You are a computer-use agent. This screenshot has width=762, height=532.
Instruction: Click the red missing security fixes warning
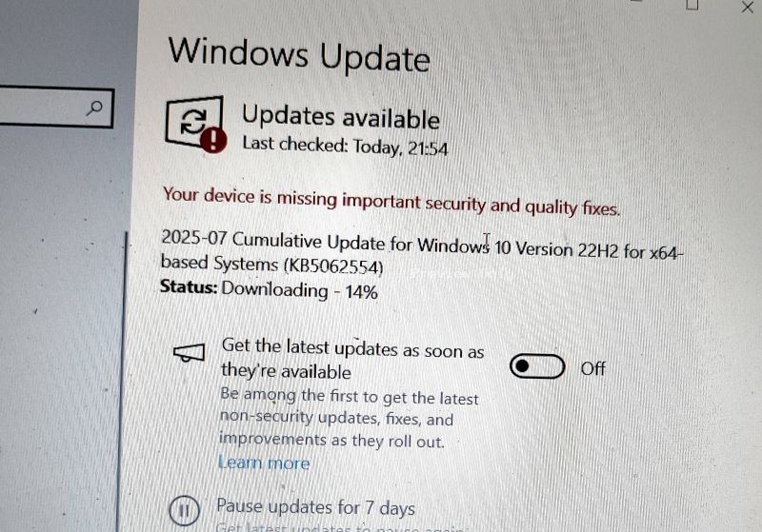click(391, 202)
